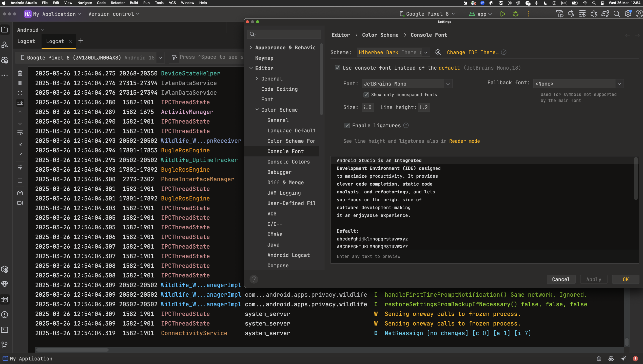The height and width of the screenshot is (364, 643).
Task: Open Terminal tool window from left sidebar
Action: (x=5, y=330)
